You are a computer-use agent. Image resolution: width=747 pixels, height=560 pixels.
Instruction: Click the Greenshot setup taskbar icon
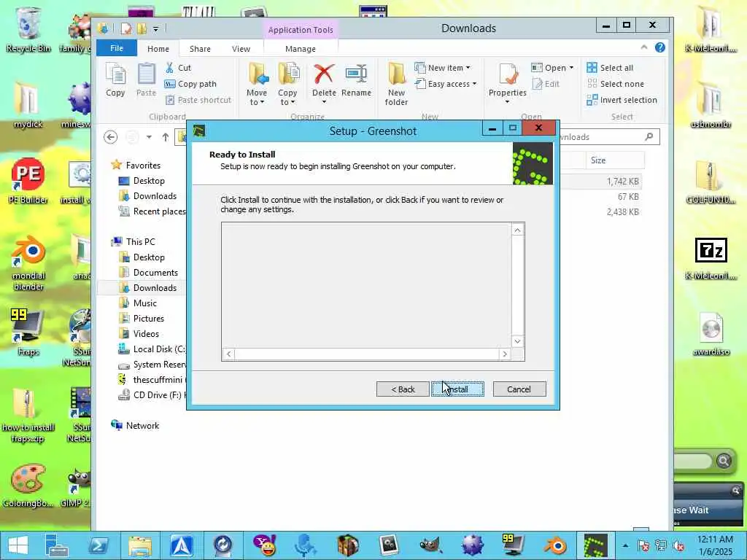click(595, 545)
